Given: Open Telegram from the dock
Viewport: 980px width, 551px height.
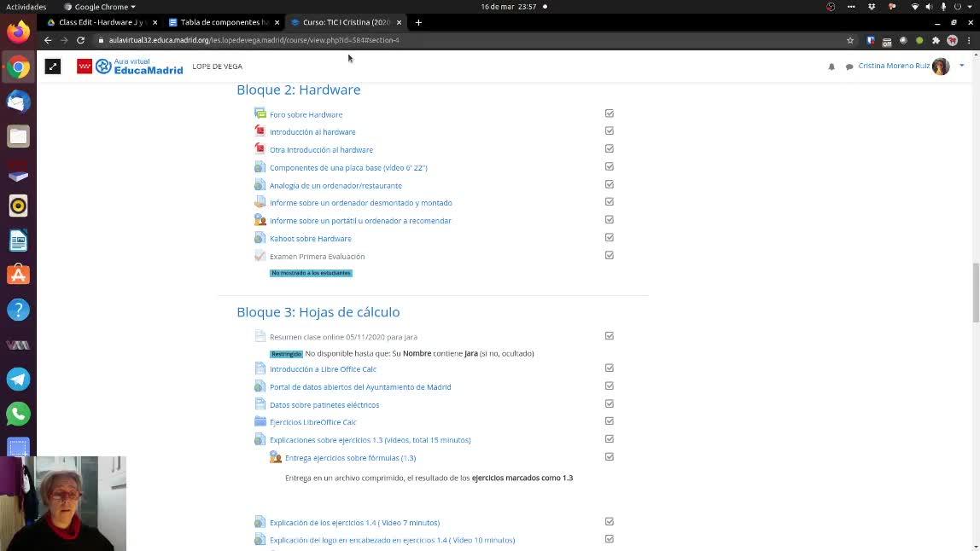Looking at the screenshot, I should 18,380.
